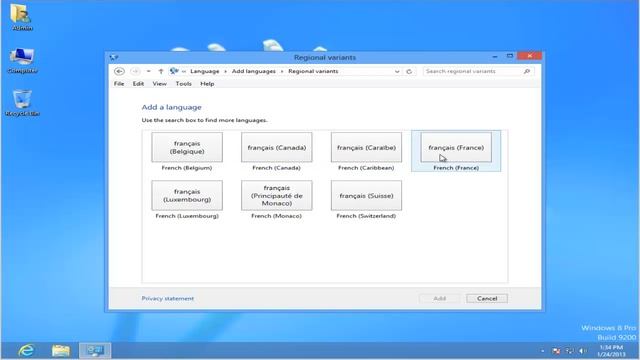Click the French (Caribbean) label
640x360 pixels.
coord(366,168)
